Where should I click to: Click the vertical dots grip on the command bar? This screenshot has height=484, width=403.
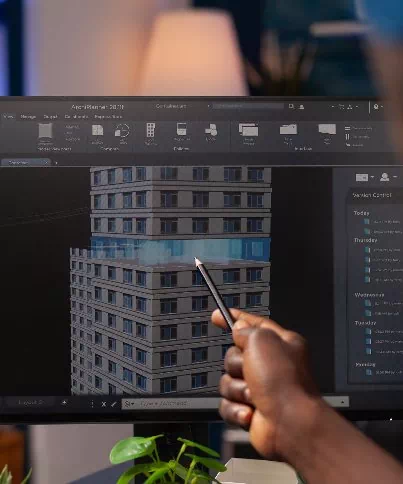click(x=92, y=404)
